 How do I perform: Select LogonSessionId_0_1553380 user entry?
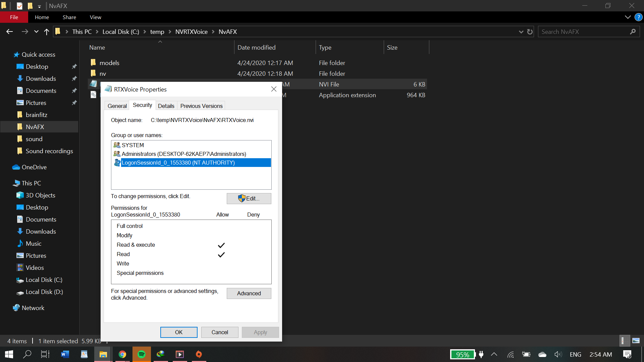point(191,163)
